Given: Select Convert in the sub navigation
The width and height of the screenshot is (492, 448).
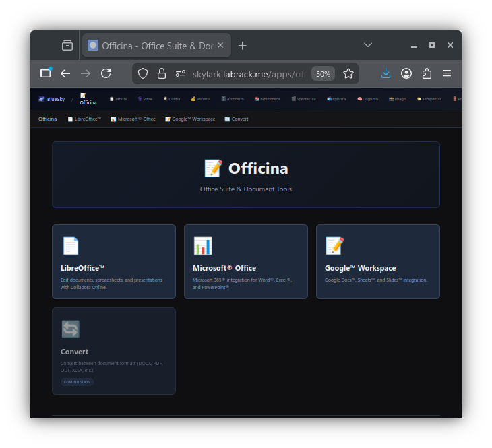Looking at the screenshot, I should coord(237,119).
